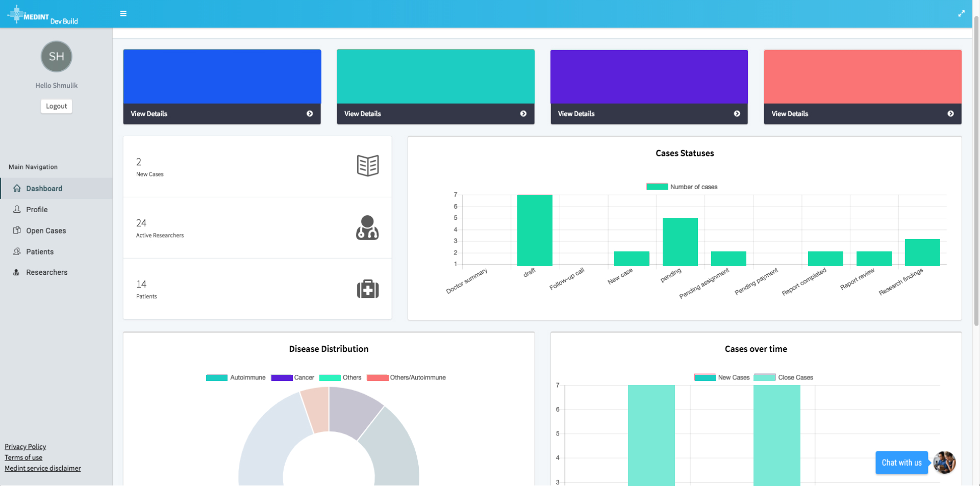The width and height of the screenshot is (980, 486).
Task: Click View Details on the purple card
Action: pyautogui.click(x=576, y=114)
